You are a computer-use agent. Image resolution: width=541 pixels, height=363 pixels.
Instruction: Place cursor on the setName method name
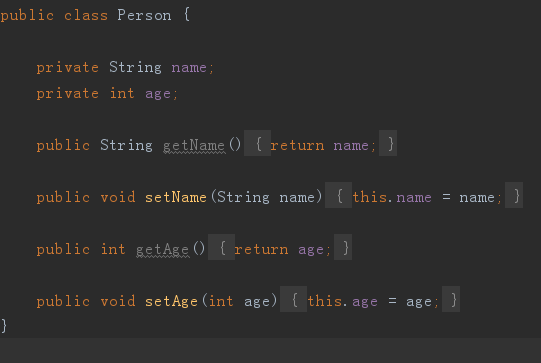click(176, 197)
